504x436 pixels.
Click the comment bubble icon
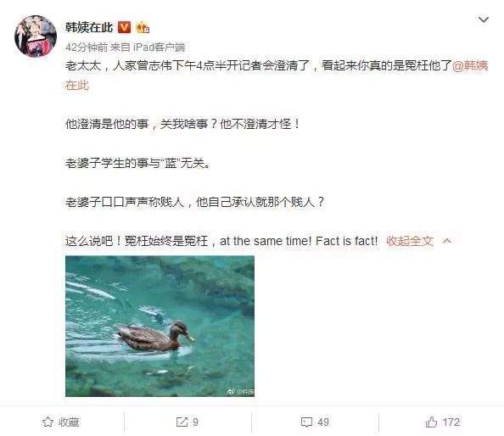coord(306,422)
